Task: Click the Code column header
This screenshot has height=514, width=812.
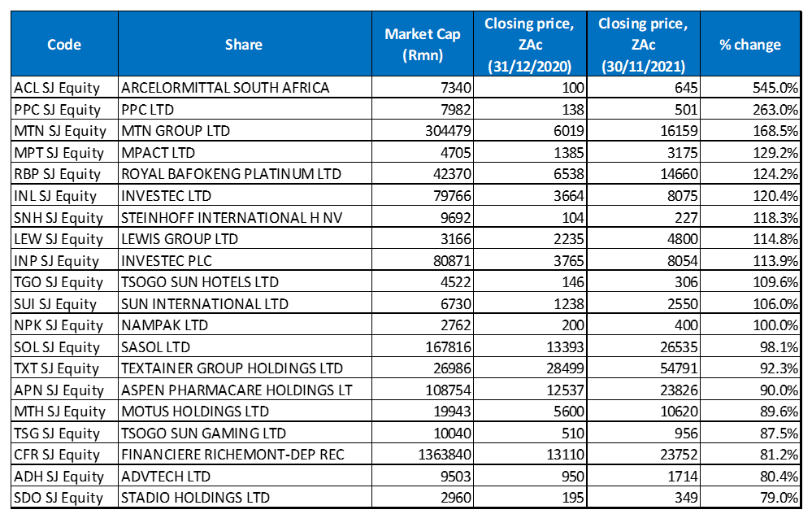Action: point(64,44)
